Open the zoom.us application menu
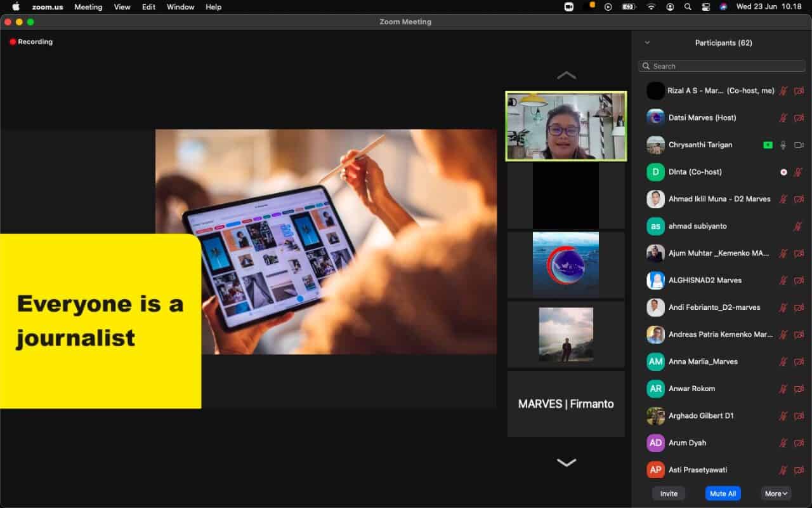 pyautogui.click(x=48, y=7)
